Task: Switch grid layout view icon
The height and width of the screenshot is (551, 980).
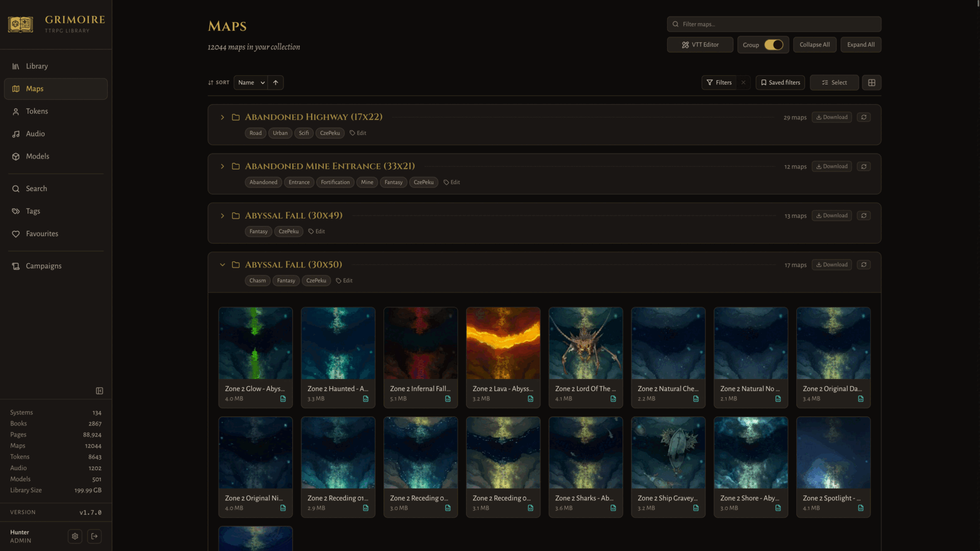Action: point(872,83)
